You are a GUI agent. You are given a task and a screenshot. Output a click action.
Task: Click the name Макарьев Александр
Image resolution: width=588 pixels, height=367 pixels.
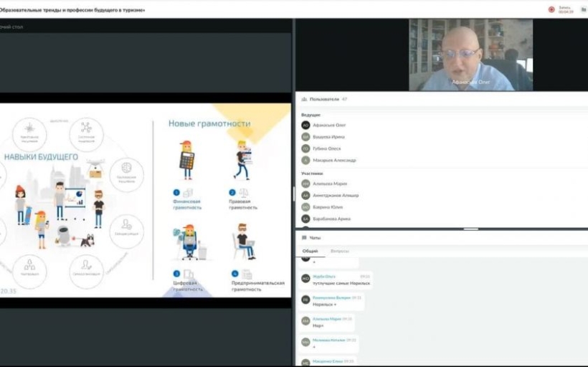pos(334,160)
